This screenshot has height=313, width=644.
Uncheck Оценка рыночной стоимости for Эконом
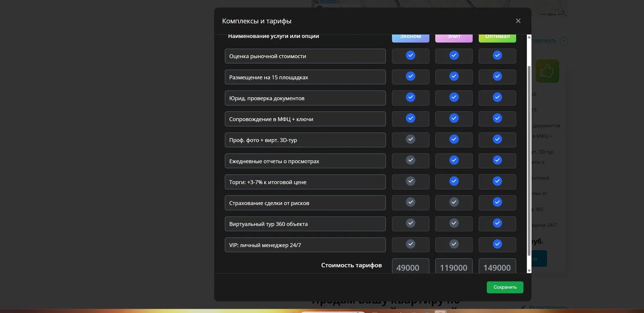411,55
